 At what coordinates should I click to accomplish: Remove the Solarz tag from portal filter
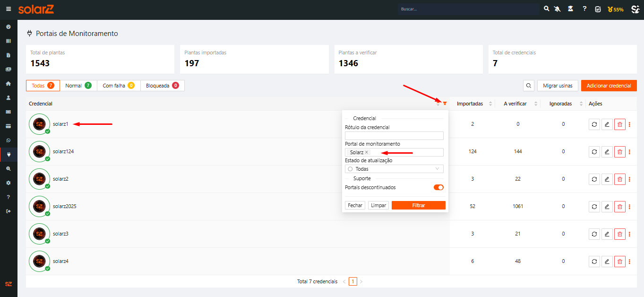point(367,152)
